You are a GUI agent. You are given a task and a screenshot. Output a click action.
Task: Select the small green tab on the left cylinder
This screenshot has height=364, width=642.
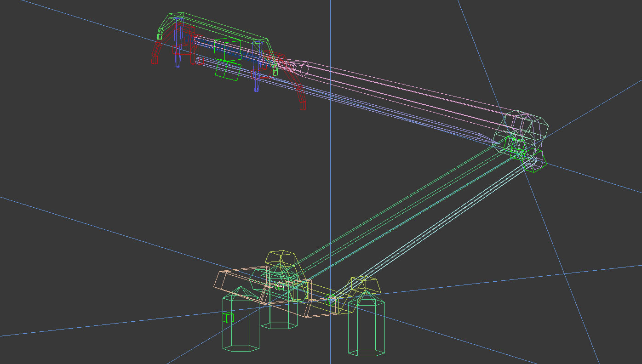229,317
